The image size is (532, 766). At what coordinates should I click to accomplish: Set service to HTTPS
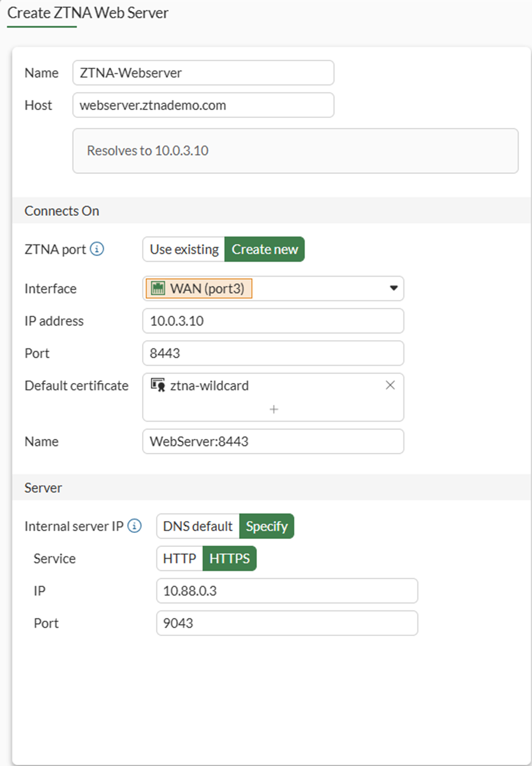coord(229,559)
